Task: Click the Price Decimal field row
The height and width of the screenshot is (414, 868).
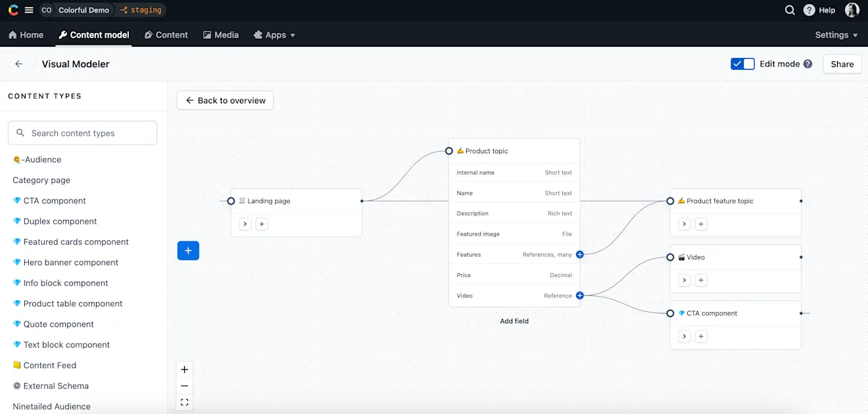Action: click(514, 275)
